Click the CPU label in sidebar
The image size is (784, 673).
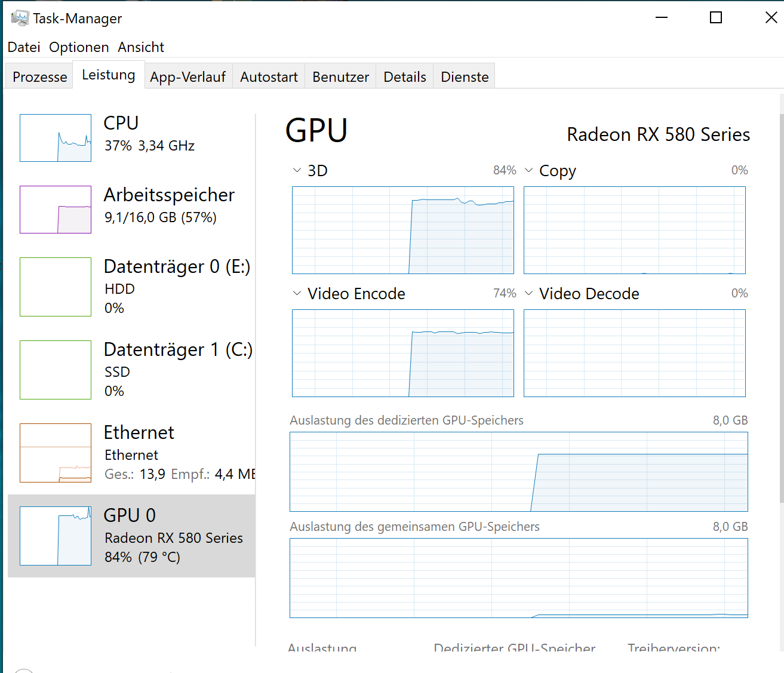pos(121,123)
